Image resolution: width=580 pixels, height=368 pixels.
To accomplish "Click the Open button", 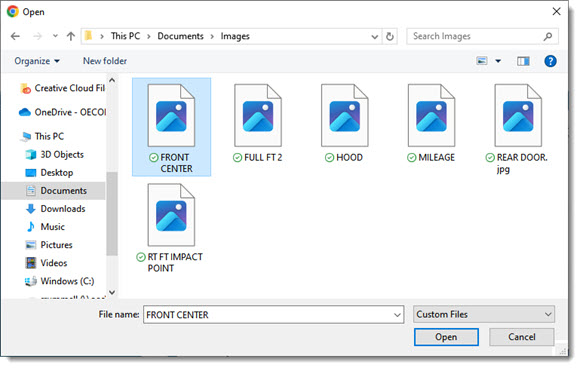I will tap(446, 337).
